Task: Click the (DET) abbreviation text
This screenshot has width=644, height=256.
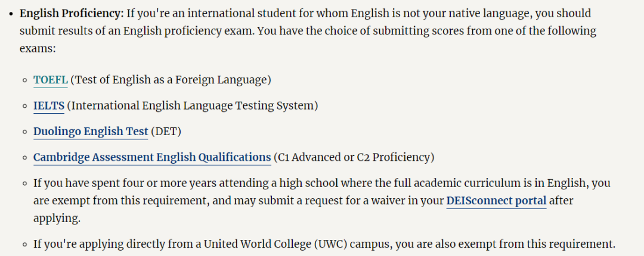Action: 166,132
